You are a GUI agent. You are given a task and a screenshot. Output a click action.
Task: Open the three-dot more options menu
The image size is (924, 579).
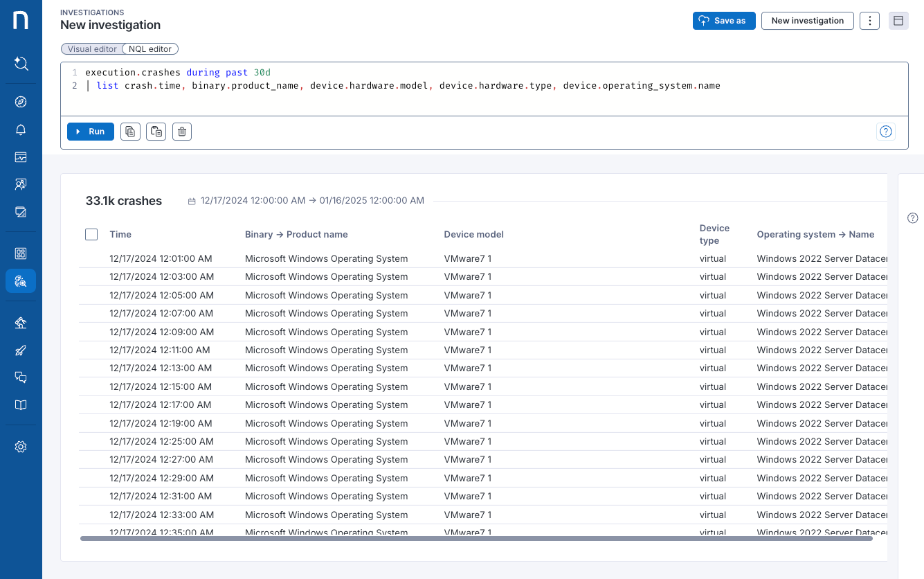(869, 21)
